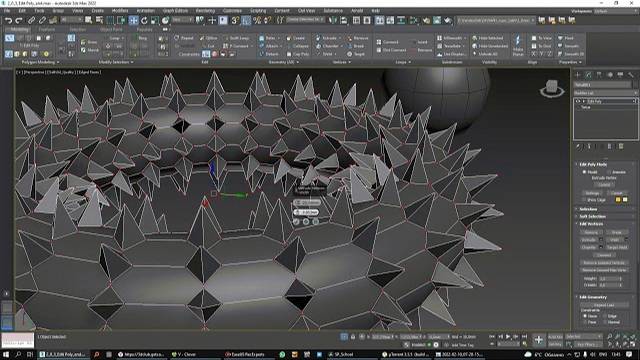The height and width of the screenshot is (360, 640).
Task: Activate the Select Object tool
Action: click(88, 20)
